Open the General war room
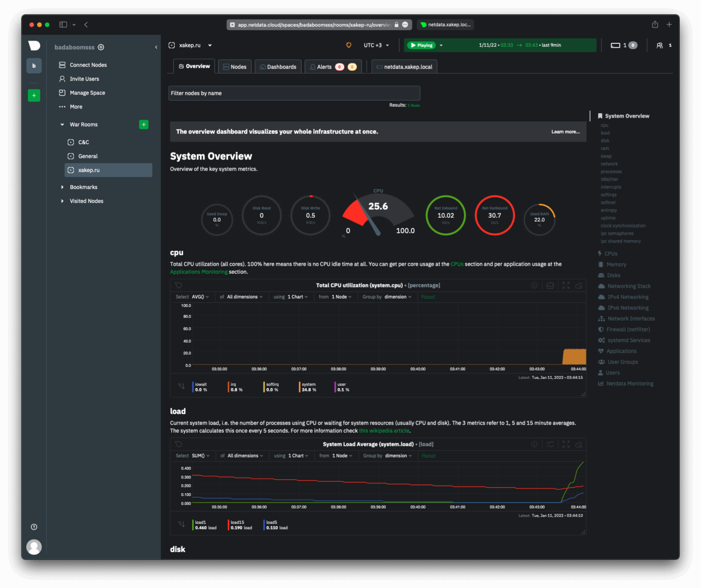Viewport: 701px width, 588px height. [x=82, y=156]
